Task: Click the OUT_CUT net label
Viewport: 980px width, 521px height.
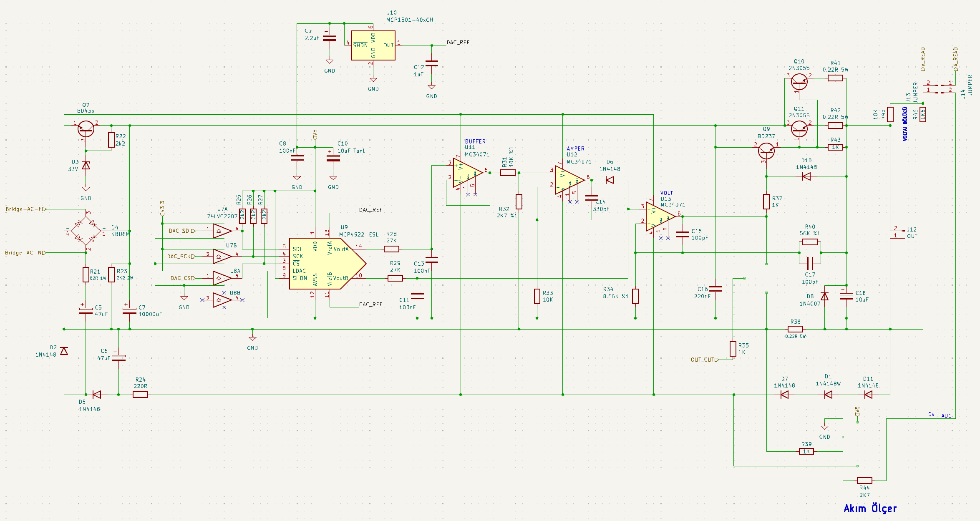Action: pos(705,360)
